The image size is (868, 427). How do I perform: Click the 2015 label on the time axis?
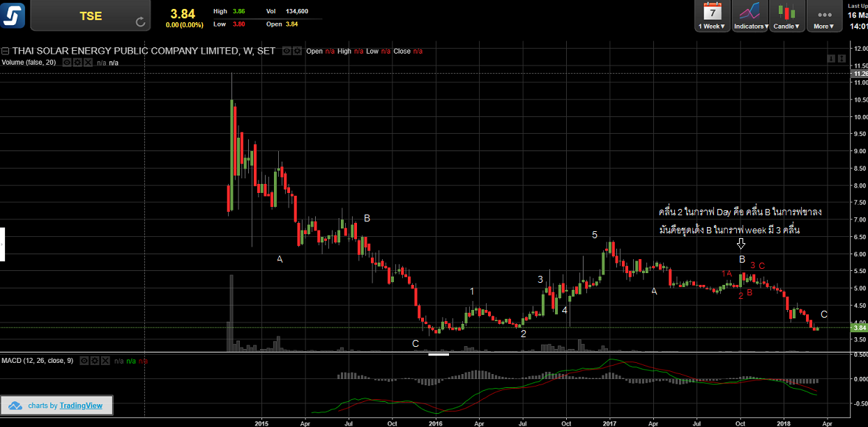click(x=261, y=422)
